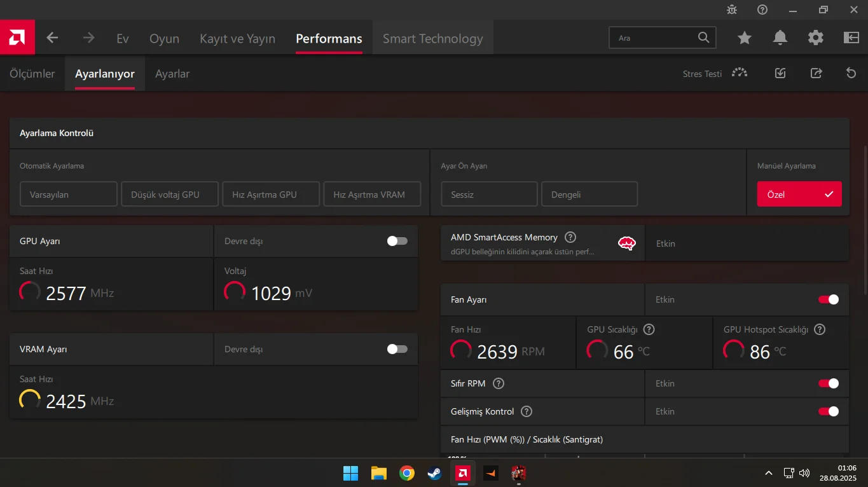Select the Performans tab

coord(329,39)
